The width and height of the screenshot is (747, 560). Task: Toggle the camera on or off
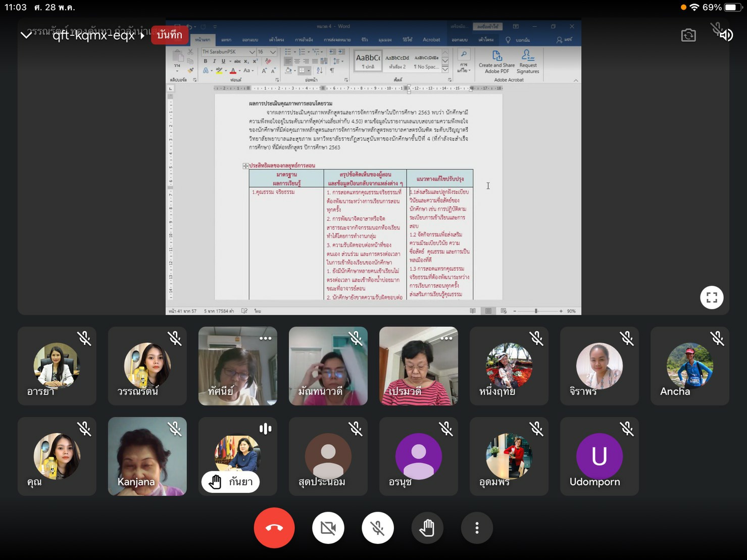tap(328, 528)
